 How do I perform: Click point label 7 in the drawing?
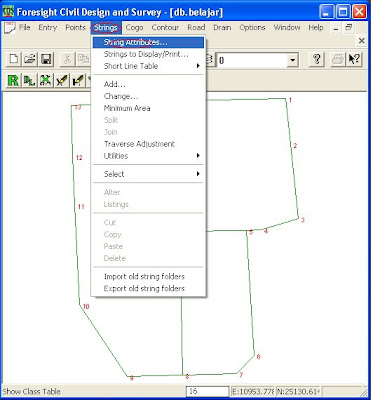(x=241, y=375)
